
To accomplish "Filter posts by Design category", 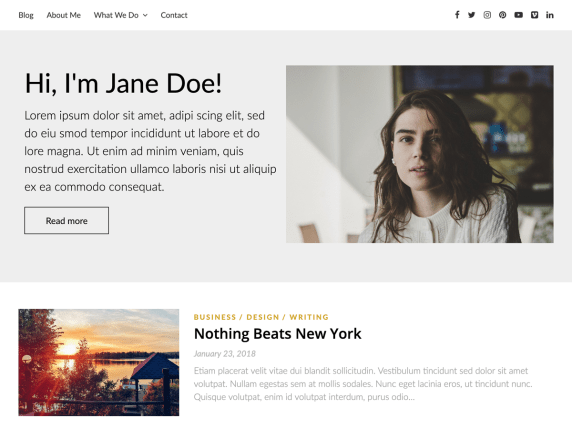I will pos(263,317).
